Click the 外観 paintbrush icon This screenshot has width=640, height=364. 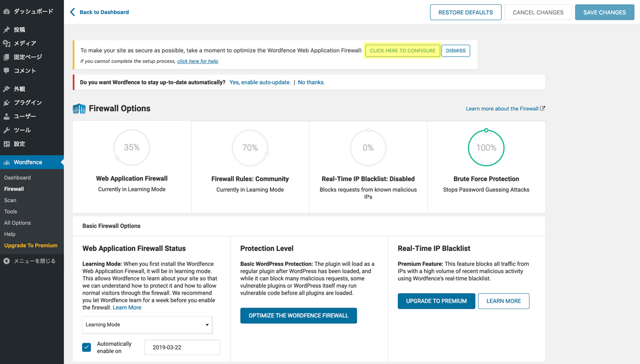6,89
